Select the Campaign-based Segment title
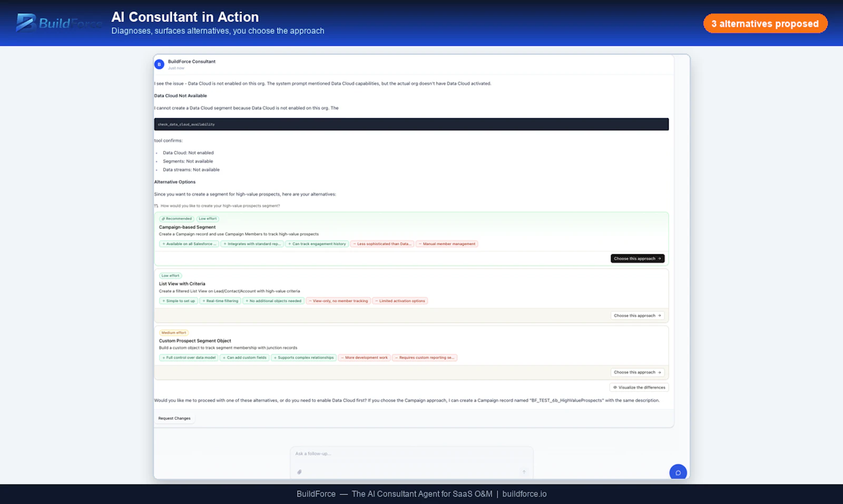The height and width of the screenshot is (504, 843). point(187,228)
